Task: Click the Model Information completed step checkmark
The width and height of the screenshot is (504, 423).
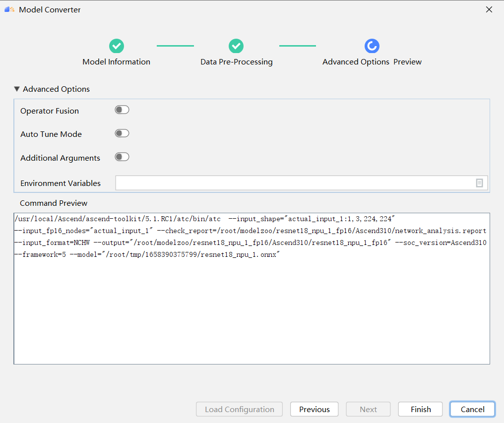Action: tap(117, 46)
